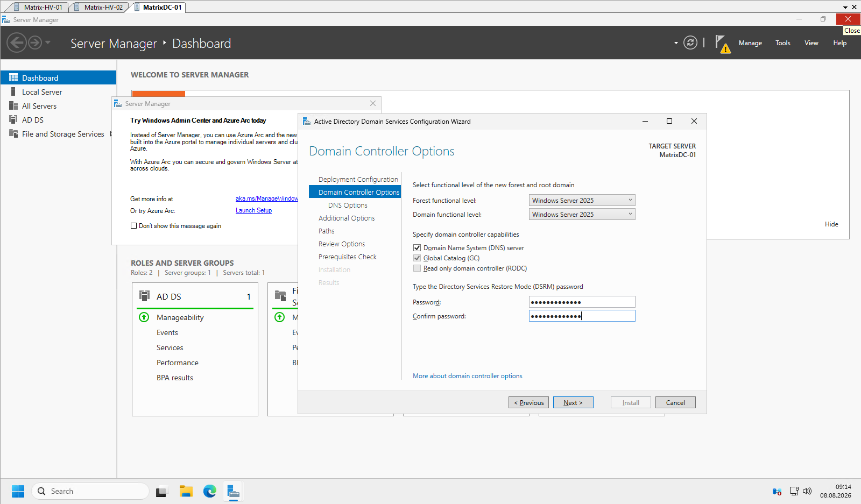Screen dimensions: 861x504
Task: Select Domain Controller Options wizard step
Action: pos(355,192)
